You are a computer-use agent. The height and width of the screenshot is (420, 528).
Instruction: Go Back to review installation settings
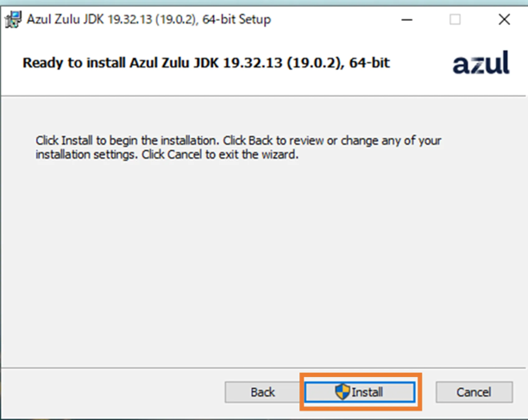(262, 392)
